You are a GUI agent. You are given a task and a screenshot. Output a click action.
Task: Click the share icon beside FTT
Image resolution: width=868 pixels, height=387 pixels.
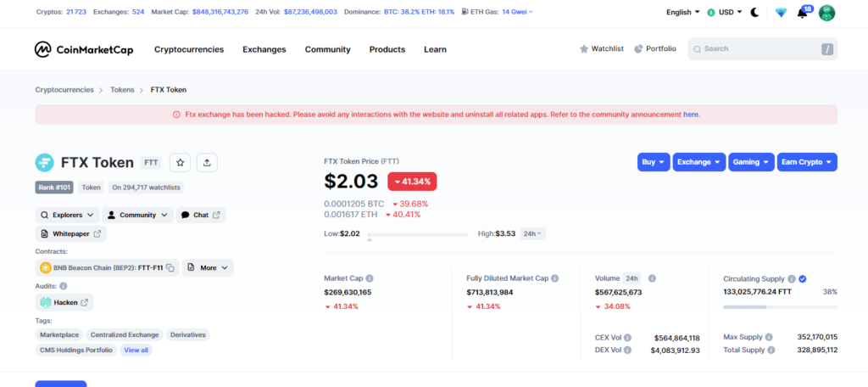pyautogui.click(x=208, y=162)
